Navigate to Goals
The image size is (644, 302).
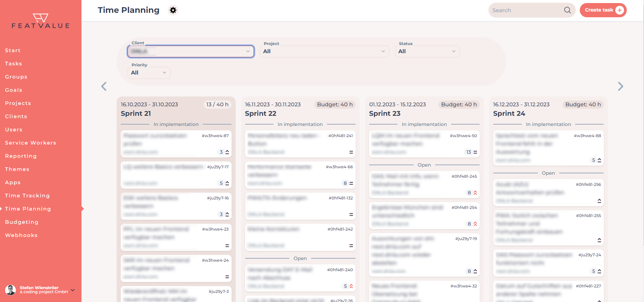14,90
